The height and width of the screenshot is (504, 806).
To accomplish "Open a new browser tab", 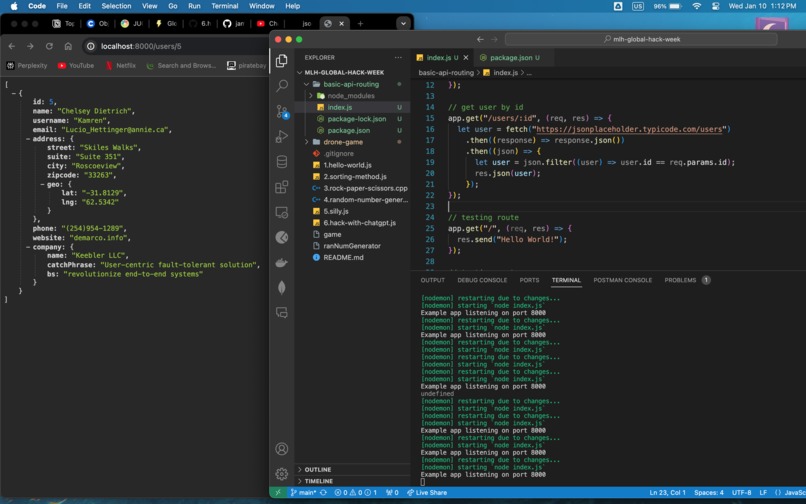I will 360,24.
